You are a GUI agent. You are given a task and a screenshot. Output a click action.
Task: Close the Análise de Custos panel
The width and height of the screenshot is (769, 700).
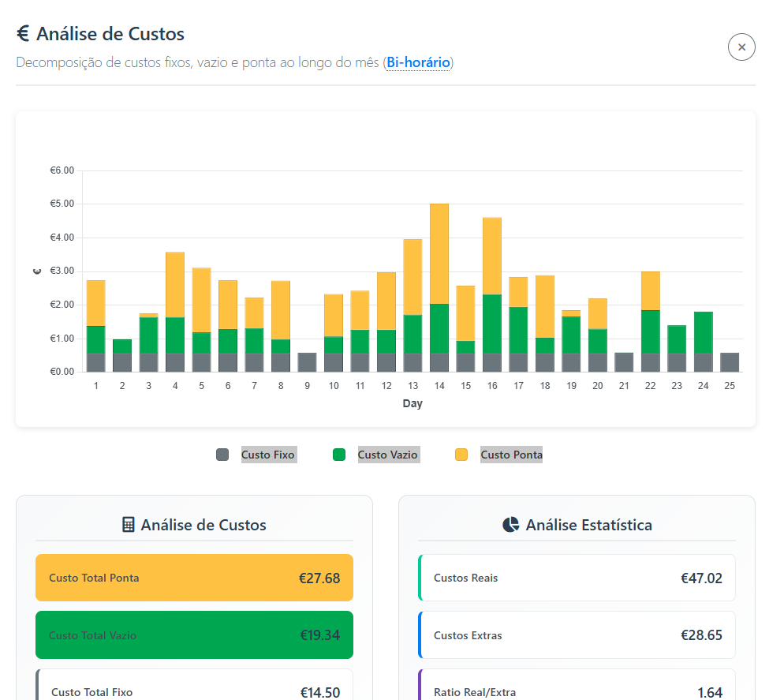click(741, 47)
